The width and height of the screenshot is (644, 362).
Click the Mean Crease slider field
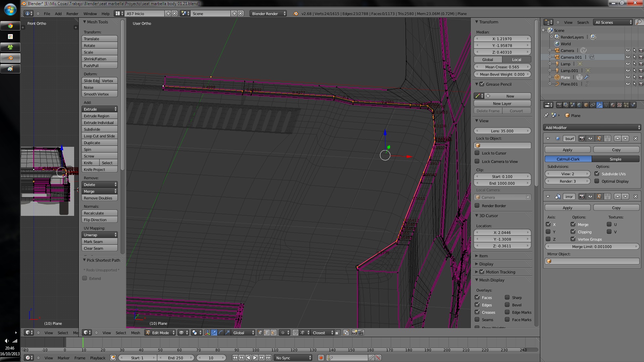click(x=502, y=67)
